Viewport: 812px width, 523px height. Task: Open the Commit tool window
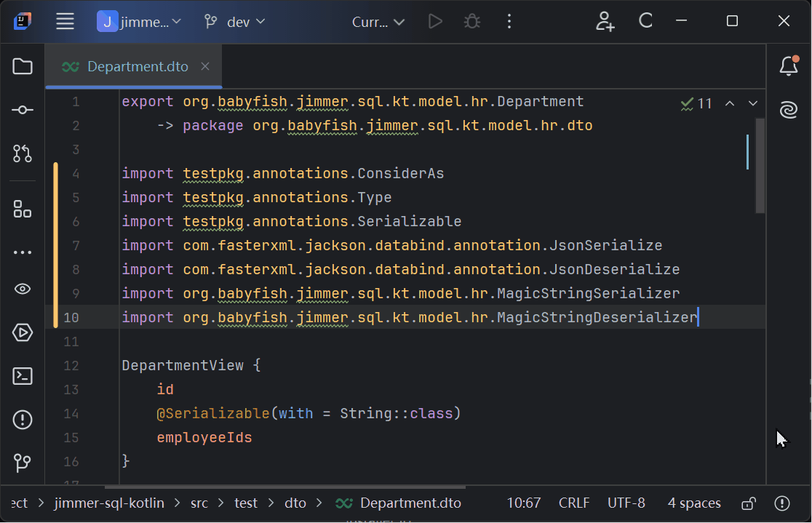pyautogui.click(x=22, y=110)
